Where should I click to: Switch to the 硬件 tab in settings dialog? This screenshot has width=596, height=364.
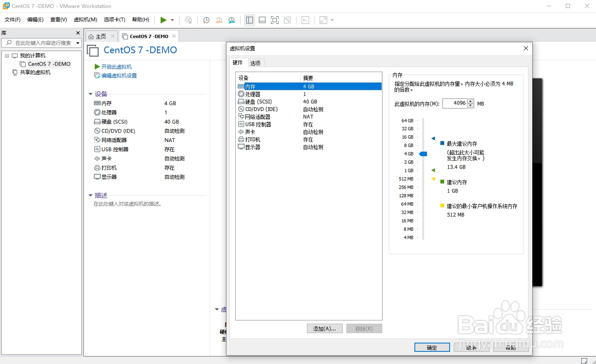(238, 62)
